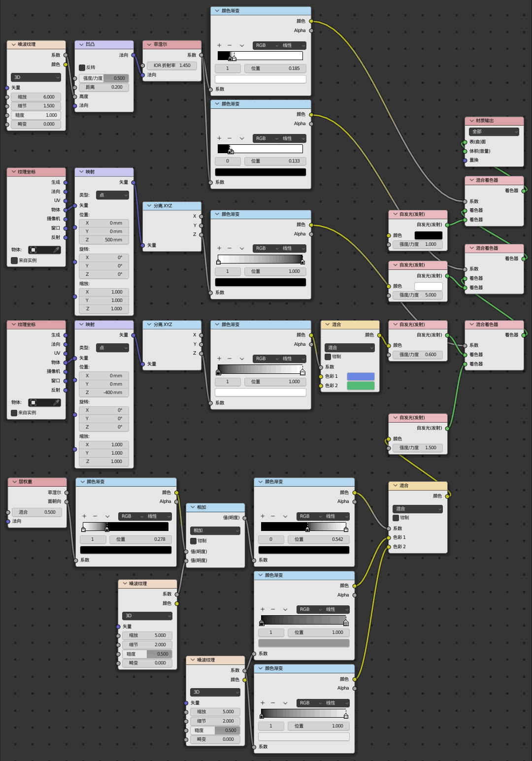Click the plus icon on the 0.133 颜色渐变
Image resolution: width=532 pixels, height=761 pixels.
220,138
